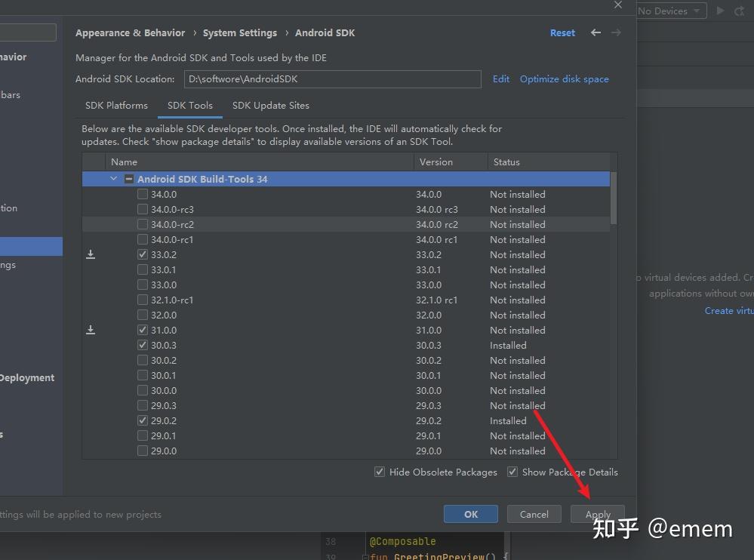Check the 32.1.0-rc1 checkbox
Screen dimensions: 754x560
pyautogui.click(x=143, y=300)
